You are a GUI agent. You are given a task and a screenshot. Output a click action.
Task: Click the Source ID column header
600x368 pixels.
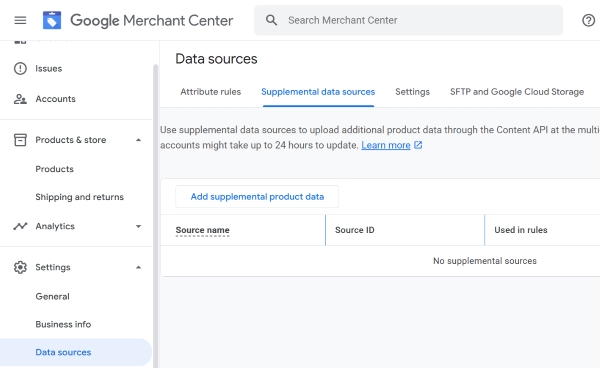[355, 230]
